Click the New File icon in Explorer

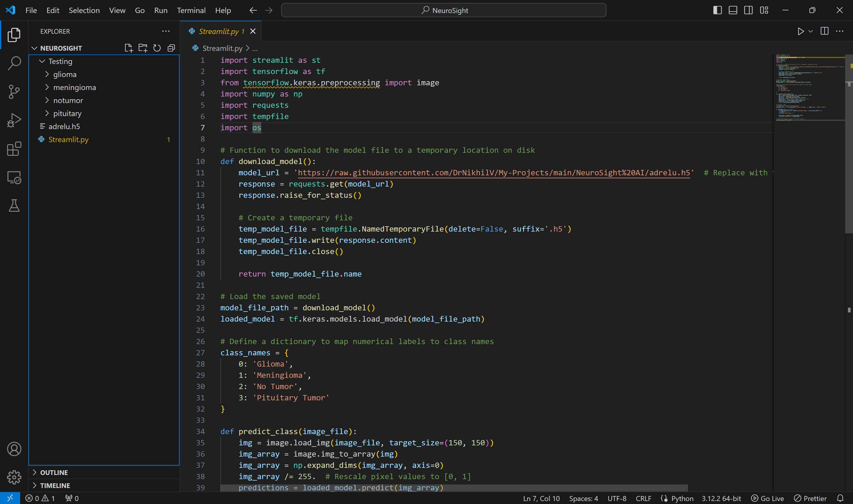[x=128, y=48]
